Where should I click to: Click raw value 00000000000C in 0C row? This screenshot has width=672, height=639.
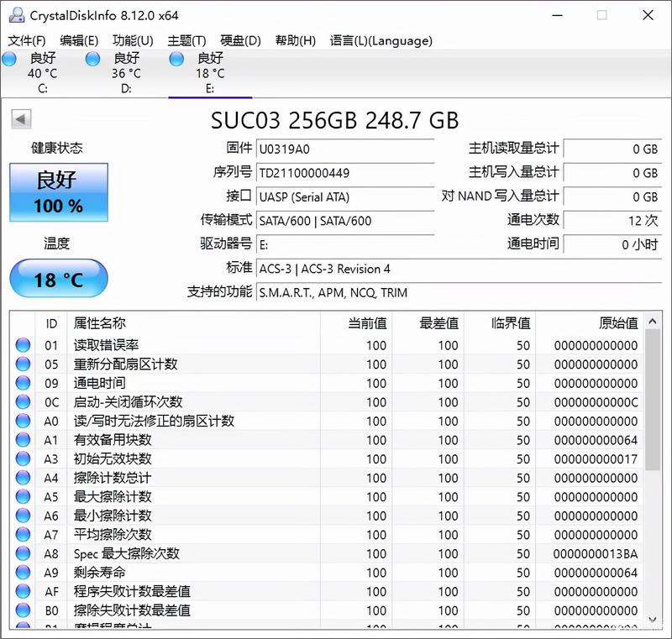(596, 402)
